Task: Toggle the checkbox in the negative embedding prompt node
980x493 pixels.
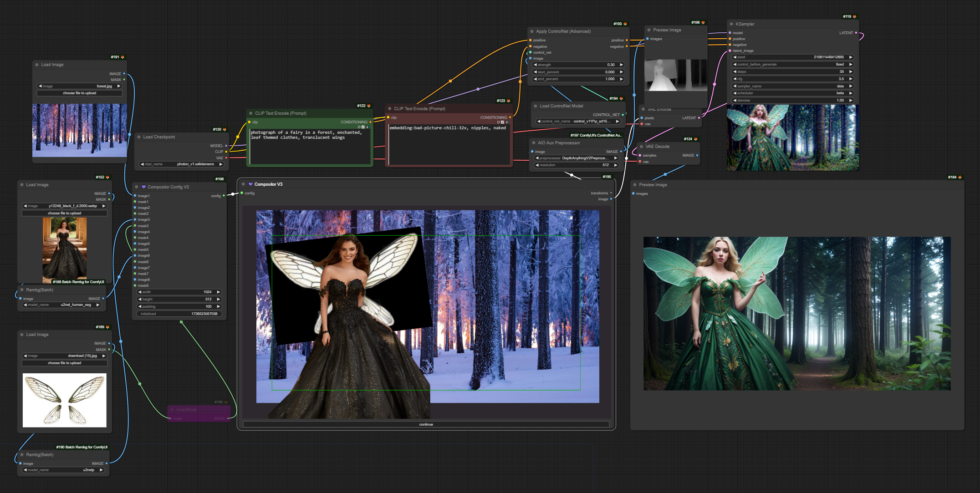Action: point(502,122)
